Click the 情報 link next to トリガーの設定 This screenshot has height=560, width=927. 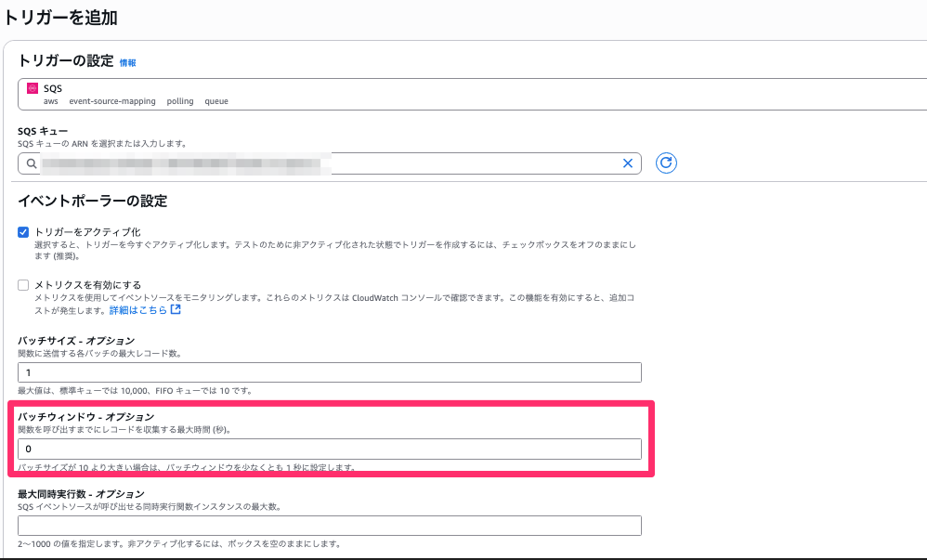coord(127,63)
